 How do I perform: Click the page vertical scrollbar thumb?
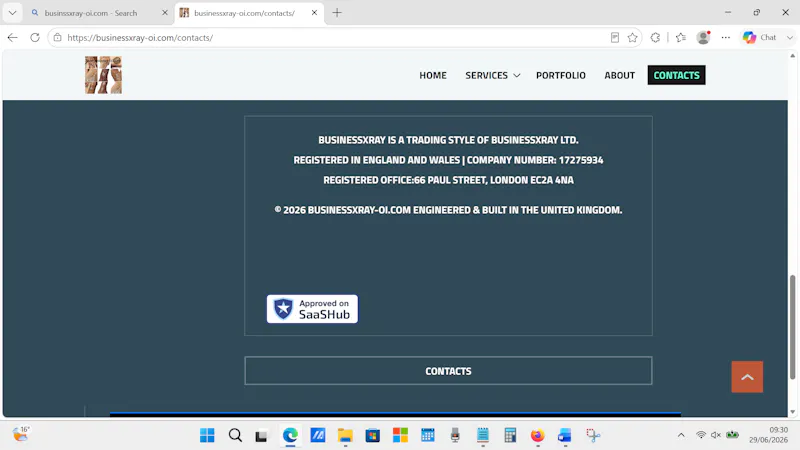point(792,327)
